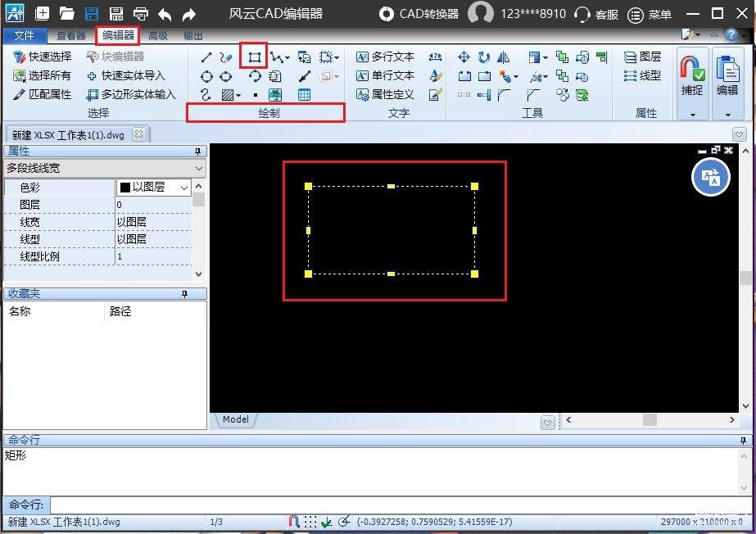756x534 pixels.
Task: Click 选择所有 select all button
Action: coord(42,75)
